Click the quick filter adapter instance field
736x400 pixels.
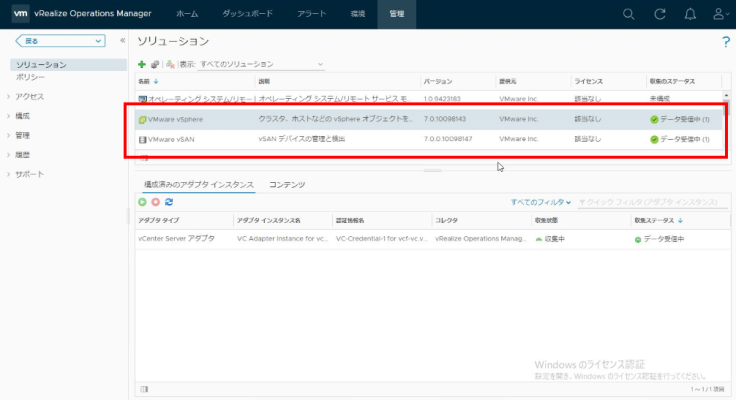click(x=652, y=202)
